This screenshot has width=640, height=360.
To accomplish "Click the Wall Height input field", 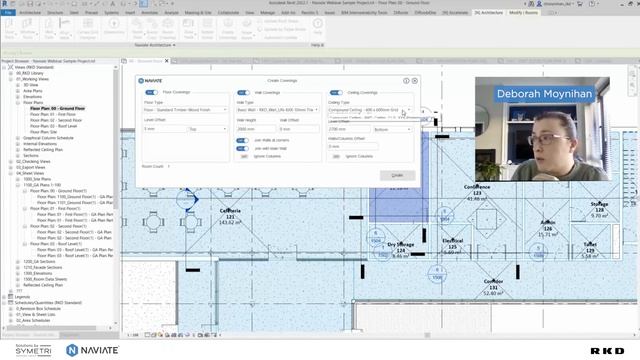I will click(x=256, y=129).
